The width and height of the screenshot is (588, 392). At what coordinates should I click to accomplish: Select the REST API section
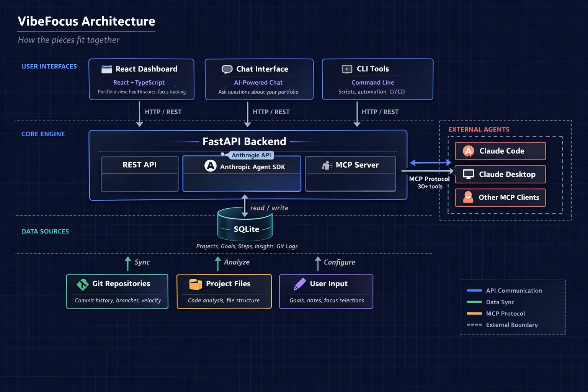click(x=139, y=165)
